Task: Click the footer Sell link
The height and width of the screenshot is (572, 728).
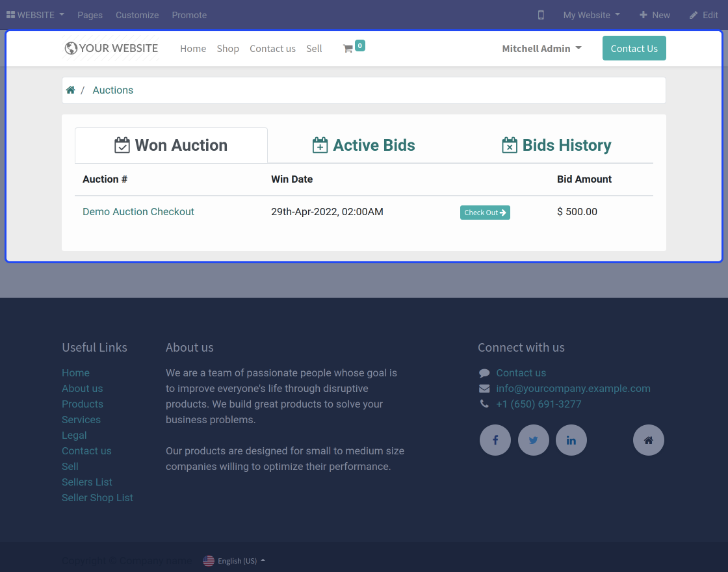Action: 70,467
